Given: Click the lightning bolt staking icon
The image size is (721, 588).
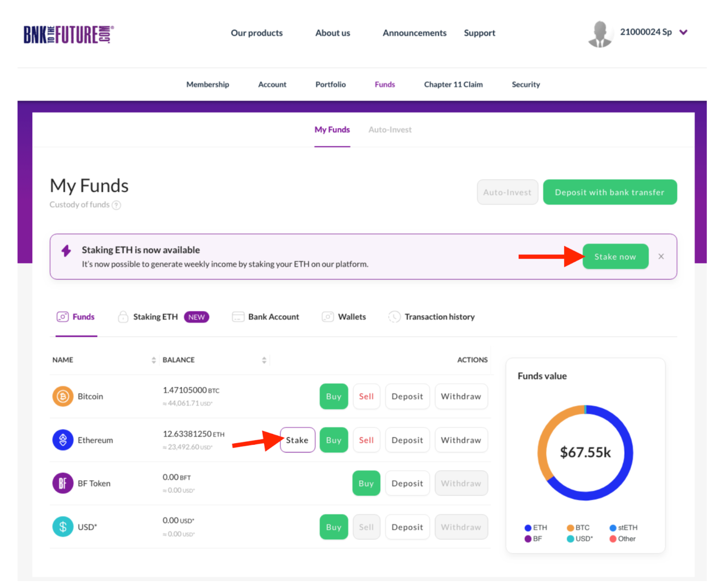Looking at the screenshot, I should (66, 250).
